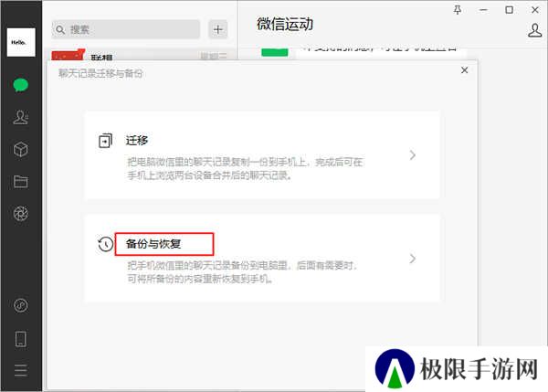Click the 迁移 description text
This screenshot has width=548, height=392.
point(245,168)
